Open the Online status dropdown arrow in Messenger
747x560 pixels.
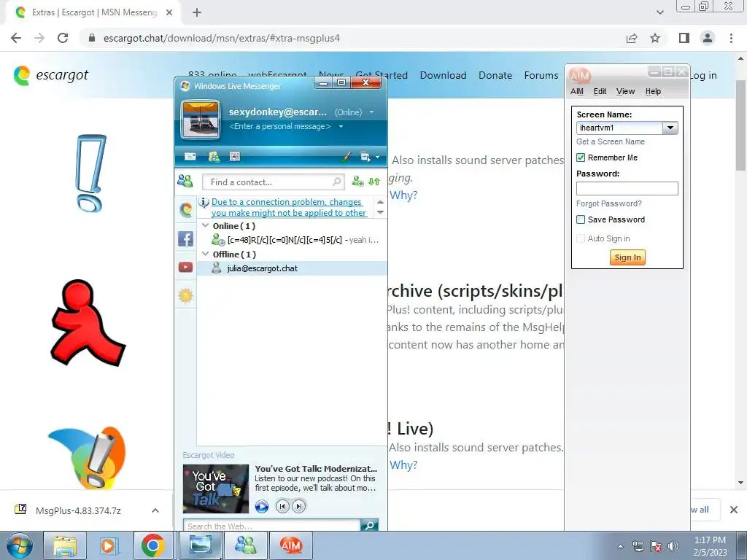tap(371, 112)
